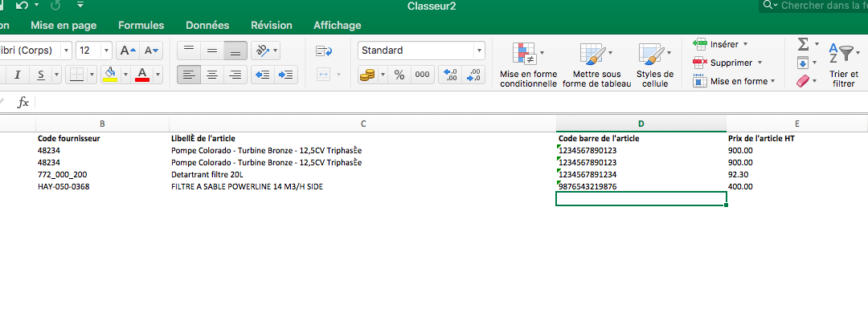The image size is (868, 321).
Task: Toggle left text alignment
Action: [189, 75]
